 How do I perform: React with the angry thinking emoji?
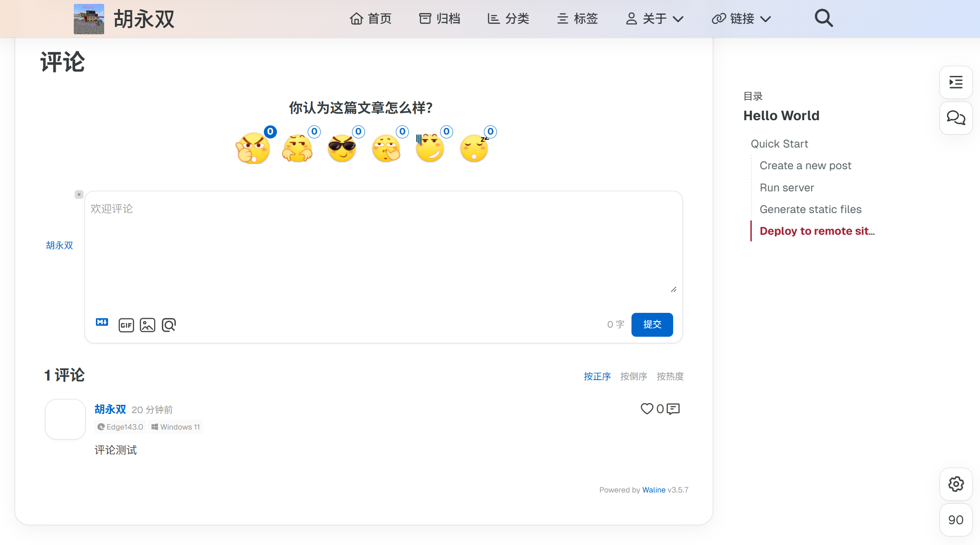[253, 148]
